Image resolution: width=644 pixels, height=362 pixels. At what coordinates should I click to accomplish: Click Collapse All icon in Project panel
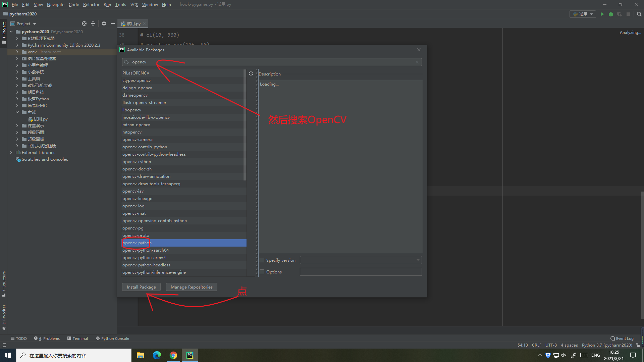point(93,23)
